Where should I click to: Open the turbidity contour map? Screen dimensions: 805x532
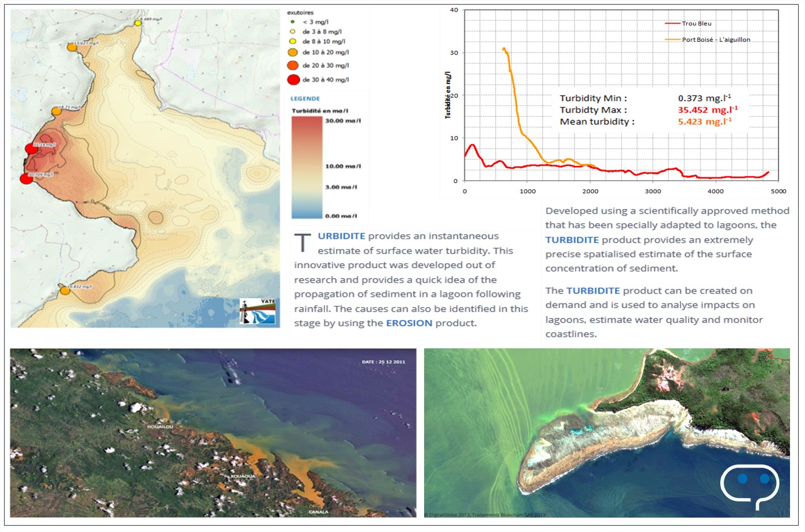coord(145,168)
